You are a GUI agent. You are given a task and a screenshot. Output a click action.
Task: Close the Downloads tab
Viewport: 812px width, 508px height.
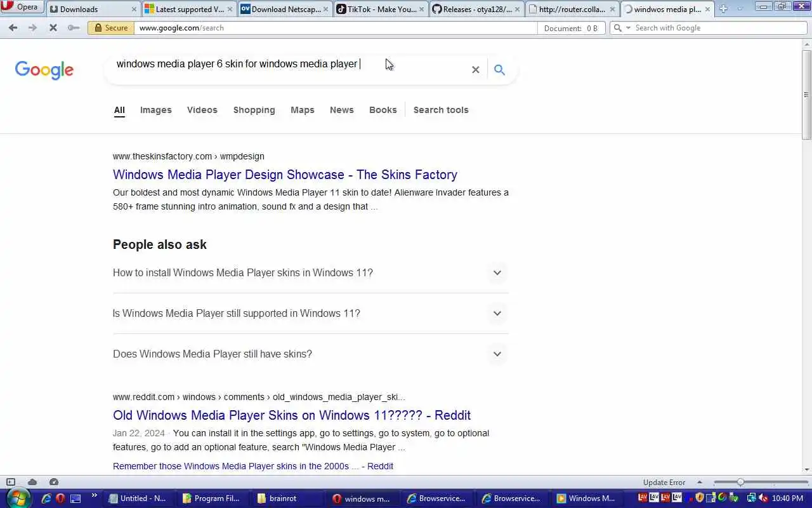click(x=134, y=10)
